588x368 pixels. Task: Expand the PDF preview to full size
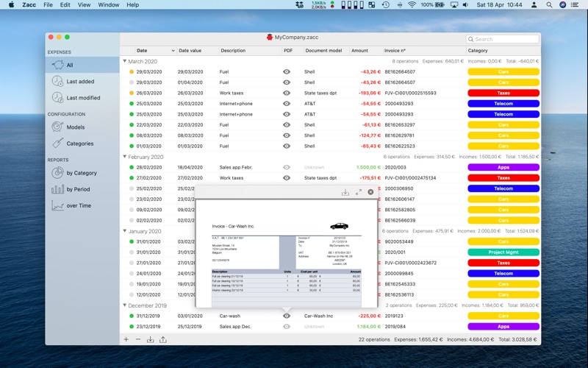(359, 192)
